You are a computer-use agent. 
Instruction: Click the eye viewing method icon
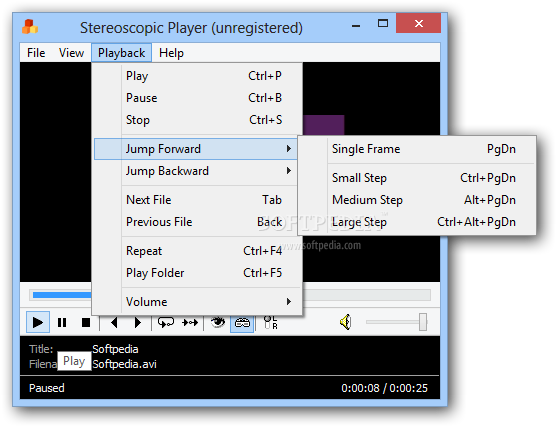pos(218,323)
